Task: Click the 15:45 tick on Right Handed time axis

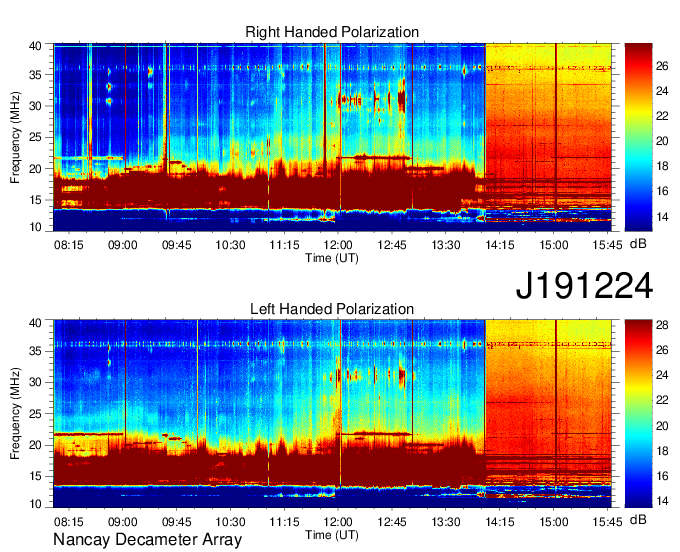Action: [x=608, y=245]
